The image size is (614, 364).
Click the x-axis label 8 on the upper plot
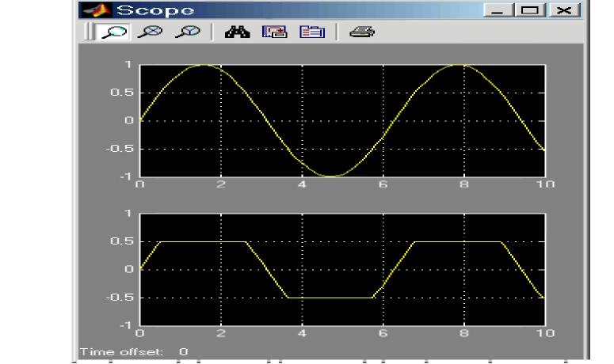point(464,184)
